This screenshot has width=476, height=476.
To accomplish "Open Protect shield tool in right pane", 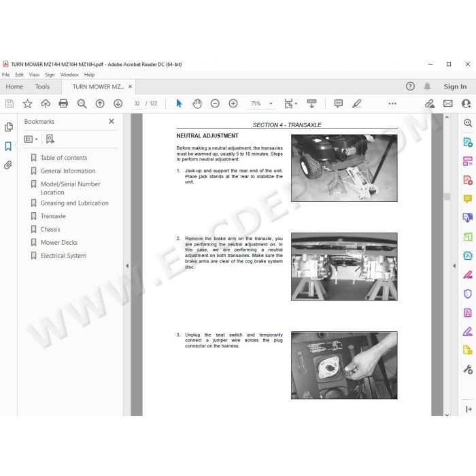I will click(x=468, y=294).
